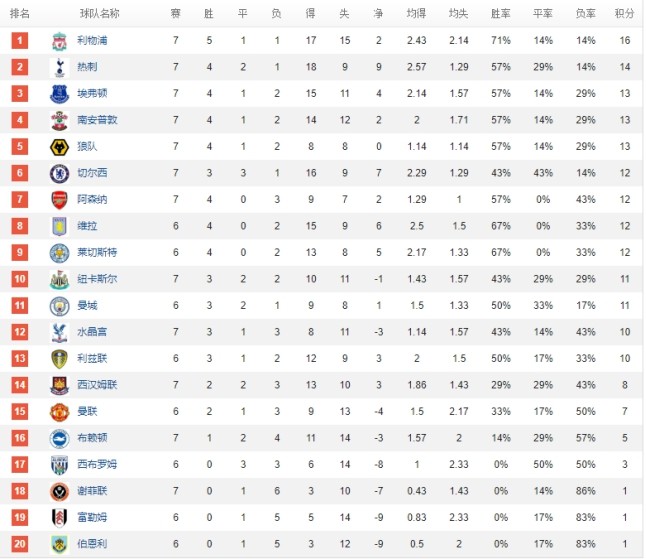646x559 pixels.
Task: Click the Fulham (富勒姆) club badge
Action: pos(59,517)
